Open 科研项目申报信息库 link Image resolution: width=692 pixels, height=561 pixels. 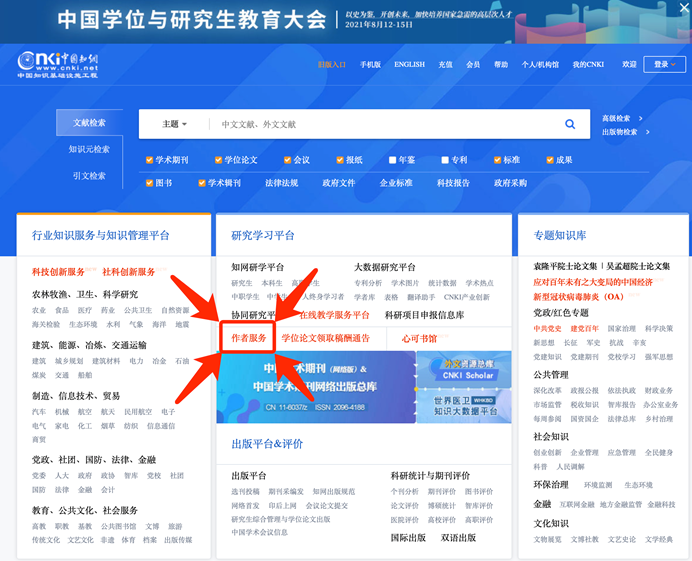click(x=424, y=315)
